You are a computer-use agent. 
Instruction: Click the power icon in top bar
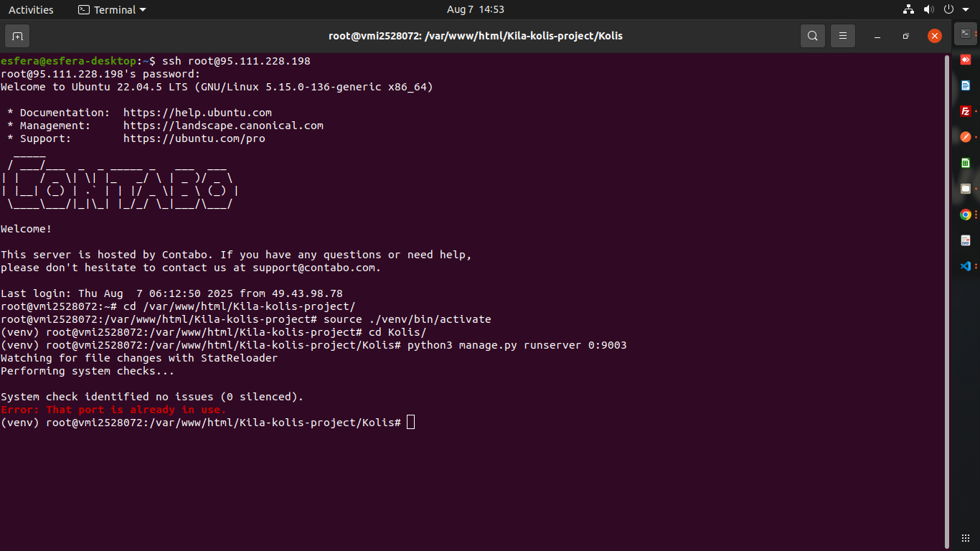948,9
